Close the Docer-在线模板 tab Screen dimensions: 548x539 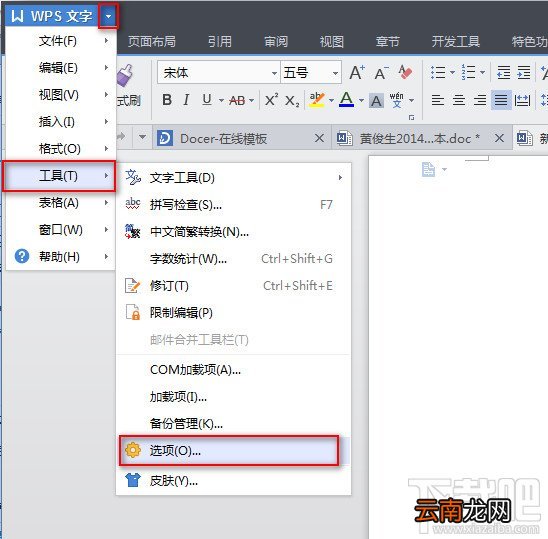coord(319,138)
